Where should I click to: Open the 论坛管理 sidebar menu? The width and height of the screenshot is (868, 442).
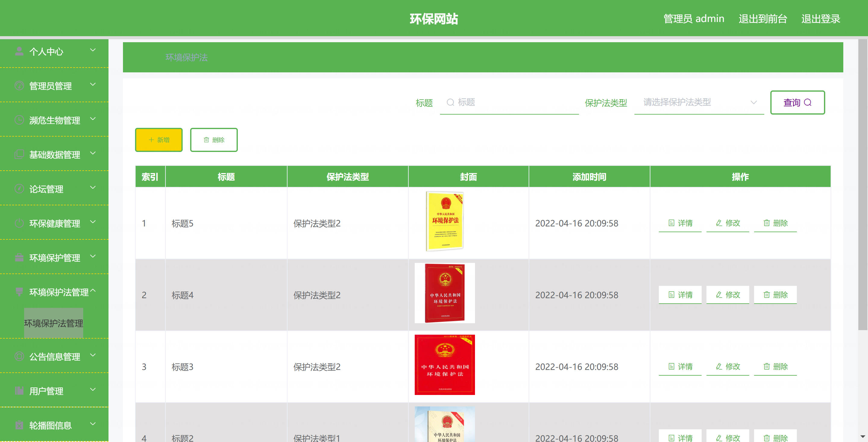click(54, 189)
